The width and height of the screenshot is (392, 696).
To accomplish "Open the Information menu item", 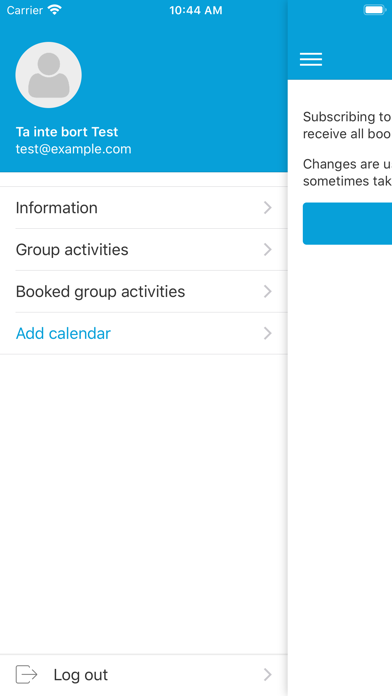I will coord(144,208).
